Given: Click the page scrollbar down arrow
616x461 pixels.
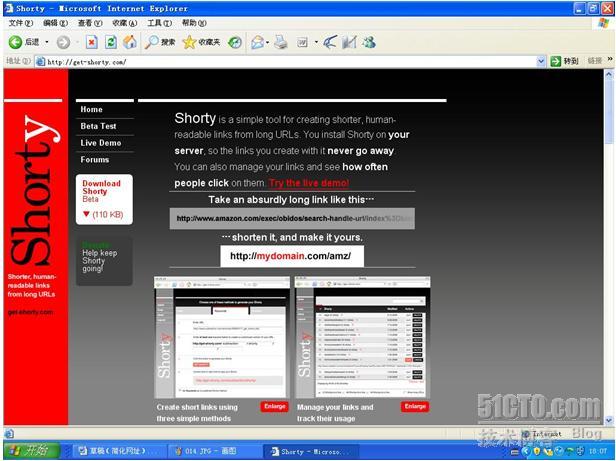Looking at the screenshot, I should coord(609,420).
